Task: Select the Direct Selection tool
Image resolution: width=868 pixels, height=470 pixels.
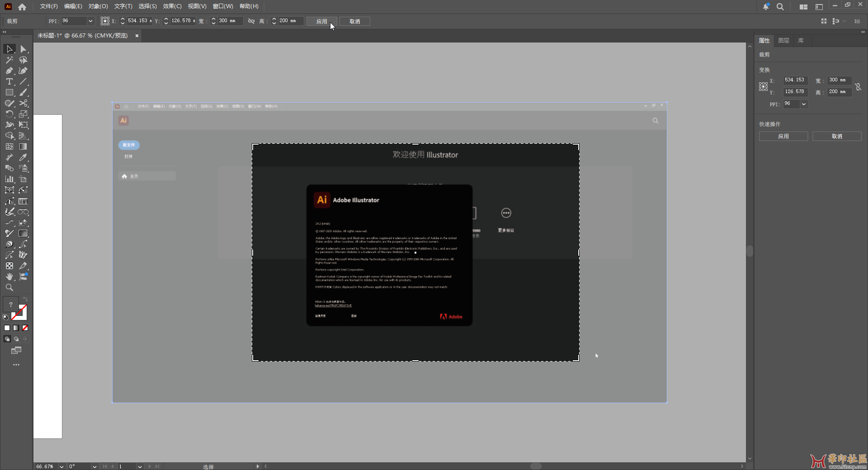Action: coord(24,49)
